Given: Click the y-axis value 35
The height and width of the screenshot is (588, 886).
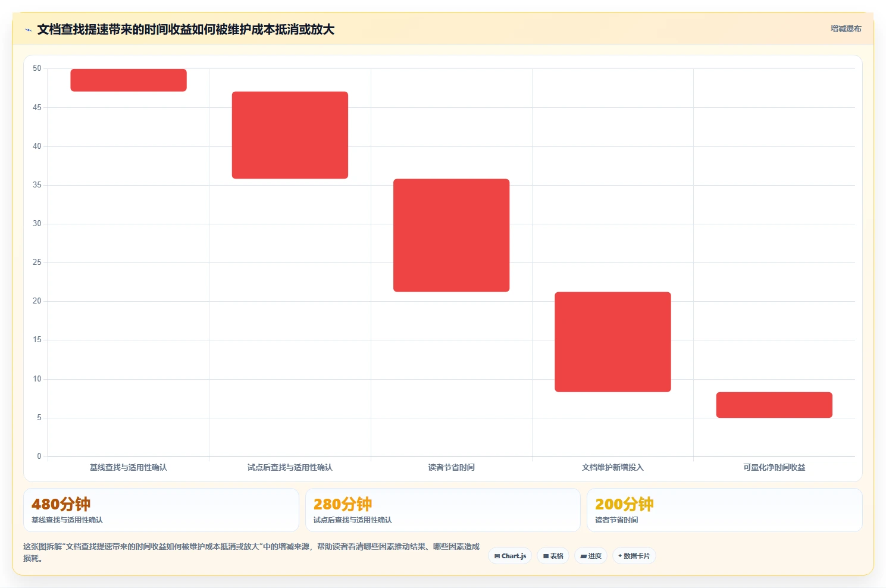Looking at the screenshot, I should (37, 184).
